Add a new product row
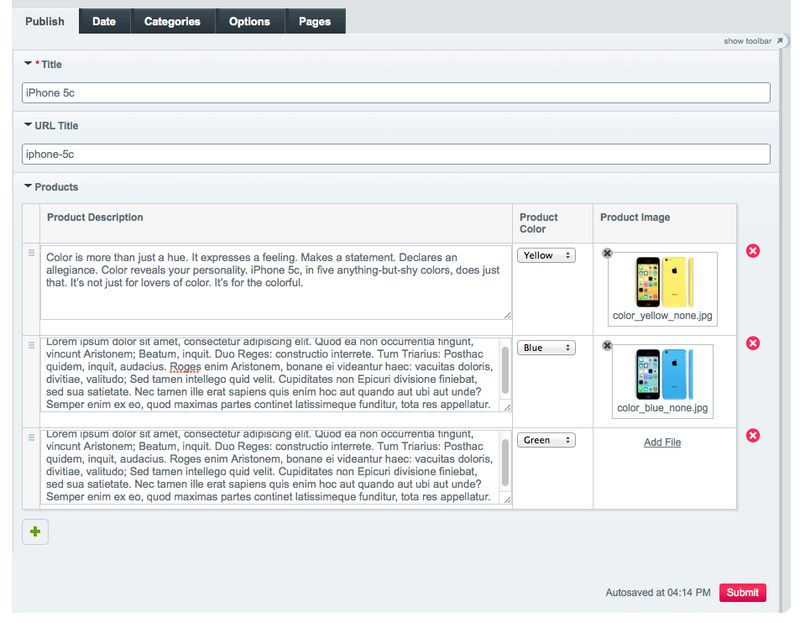The height and width of the screenshot is (623, 800). 35,532
